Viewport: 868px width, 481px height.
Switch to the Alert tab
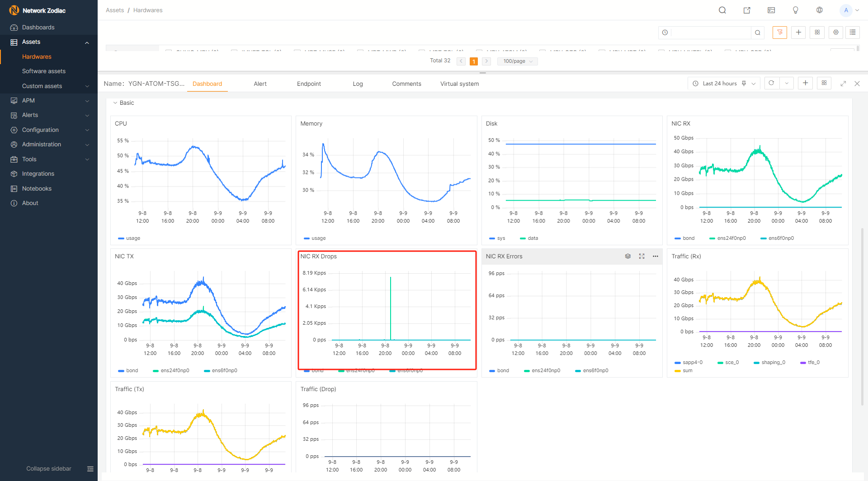pos(260,84)
